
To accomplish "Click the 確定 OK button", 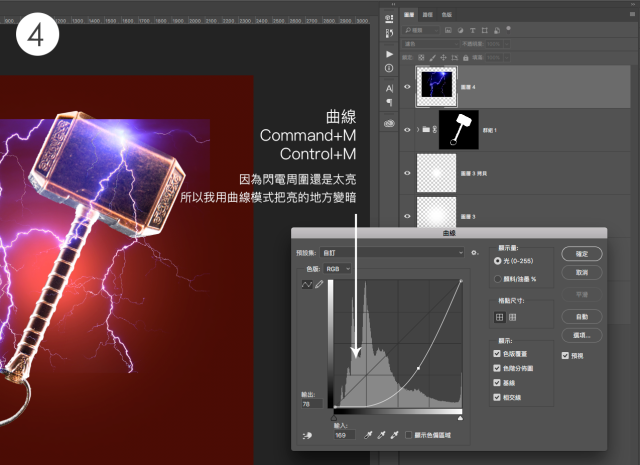I will 581,253.
